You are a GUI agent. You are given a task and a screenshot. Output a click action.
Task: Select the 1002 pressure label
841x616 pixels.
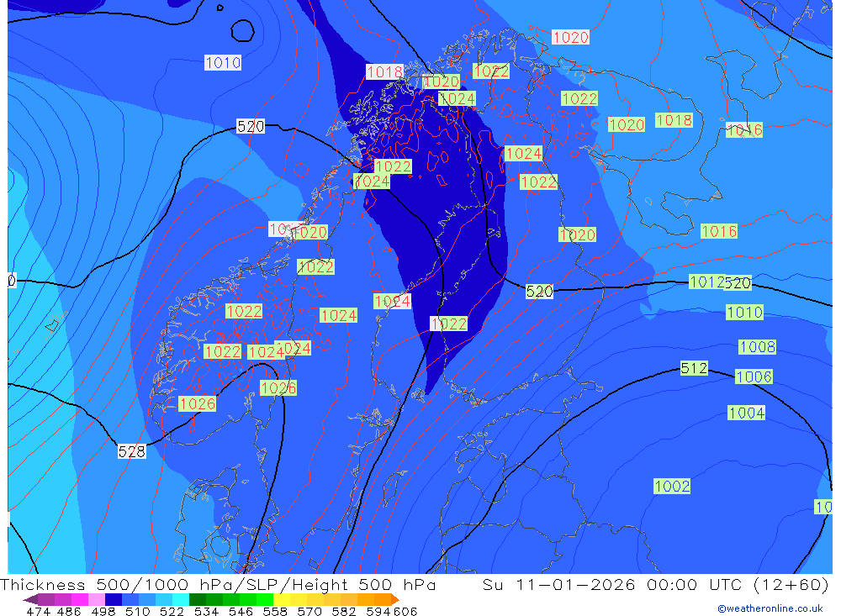[672, 487]
